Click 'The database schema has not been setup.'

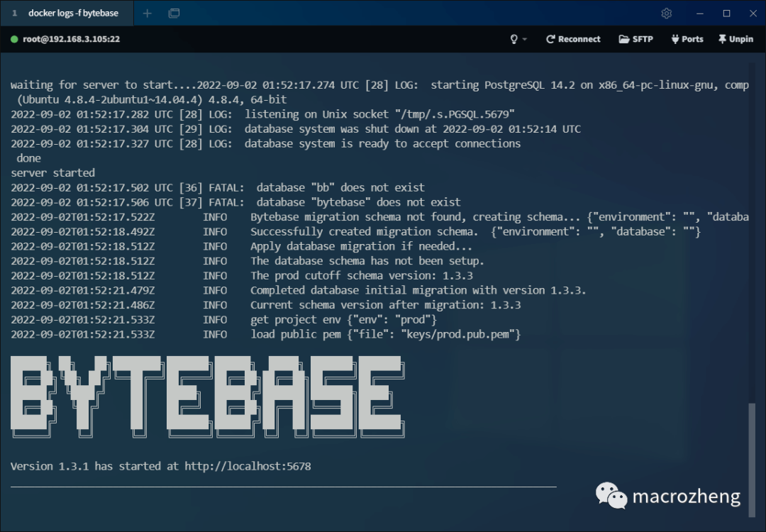click(367, 261)
